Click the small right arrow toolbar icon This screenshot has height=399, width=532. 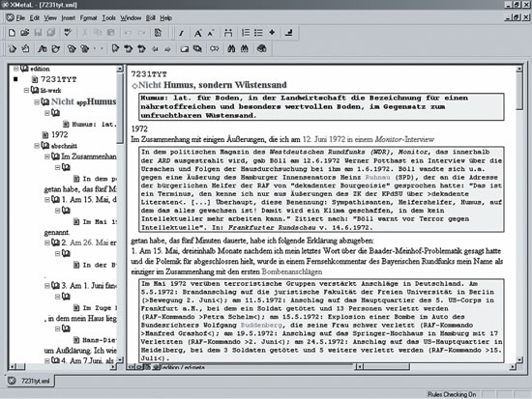point(167,49)
